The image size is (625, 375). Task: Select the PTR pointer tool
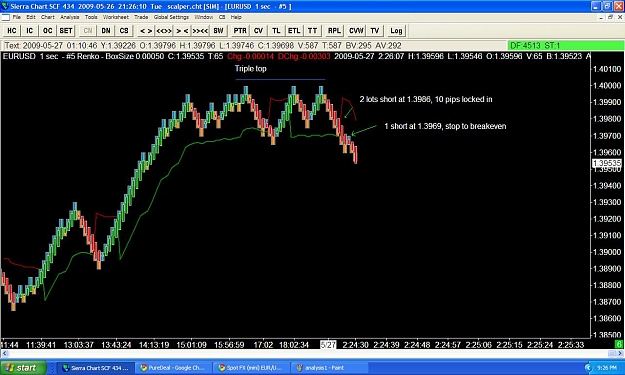coord(240,31)
